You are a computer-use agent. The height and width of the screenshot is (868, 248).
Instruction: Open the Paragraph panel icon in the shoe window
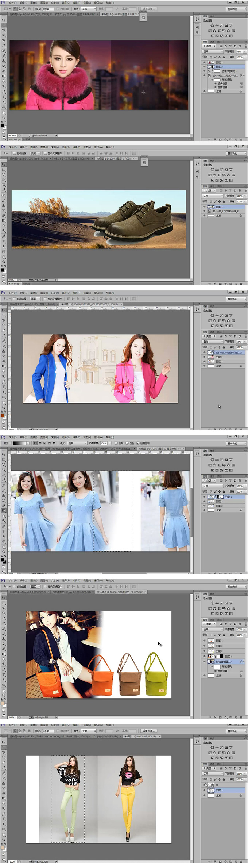[x=197, y=177]
